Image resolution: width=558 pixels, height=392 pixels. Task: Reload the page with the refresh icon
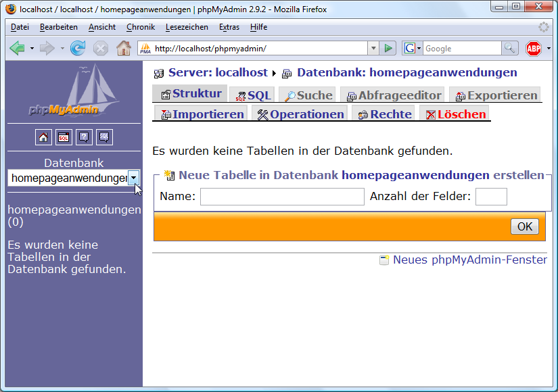click(78, 48)
